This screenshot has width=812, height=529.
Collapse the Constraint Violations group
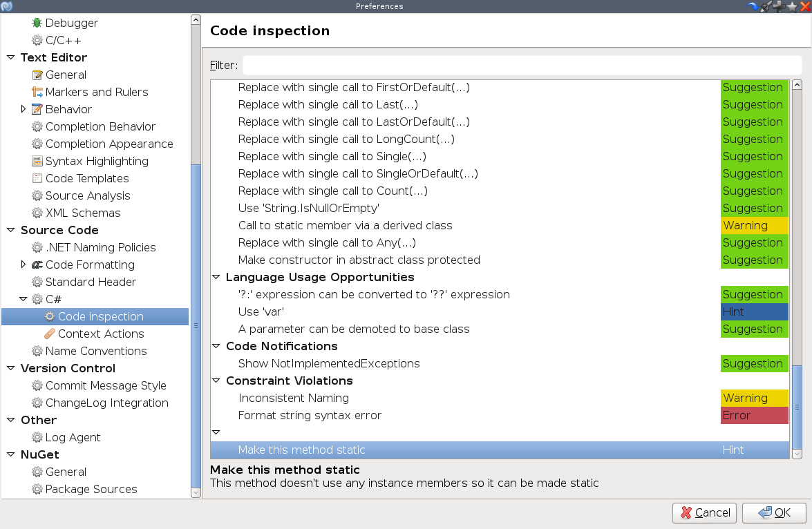point(216,381)
